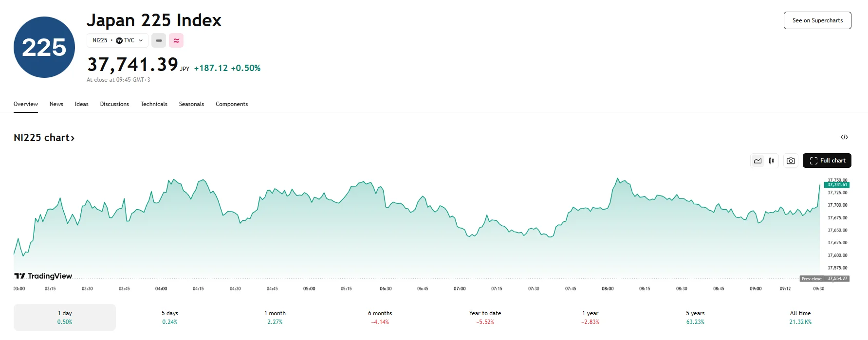Select the 5 years range
The image size is (868, 340).
tap(695, 317)
